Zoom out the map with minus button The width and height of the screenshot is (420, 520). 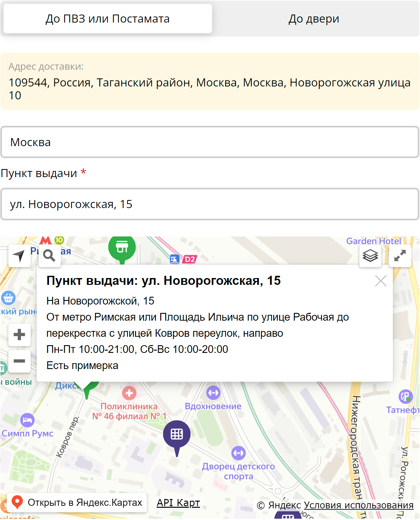19,361
